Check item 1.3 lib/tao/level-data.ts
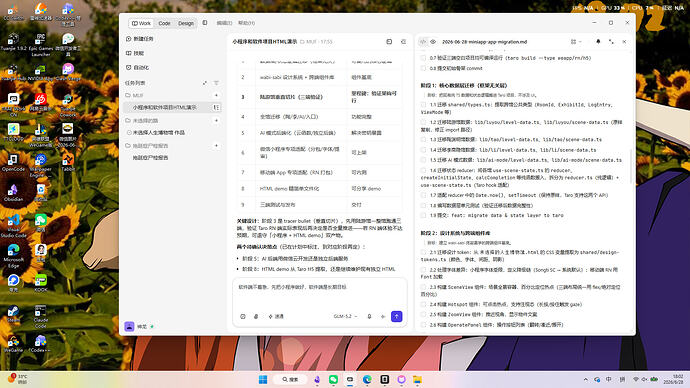This screenshot has height=388, width=690. tap(423, 139)
